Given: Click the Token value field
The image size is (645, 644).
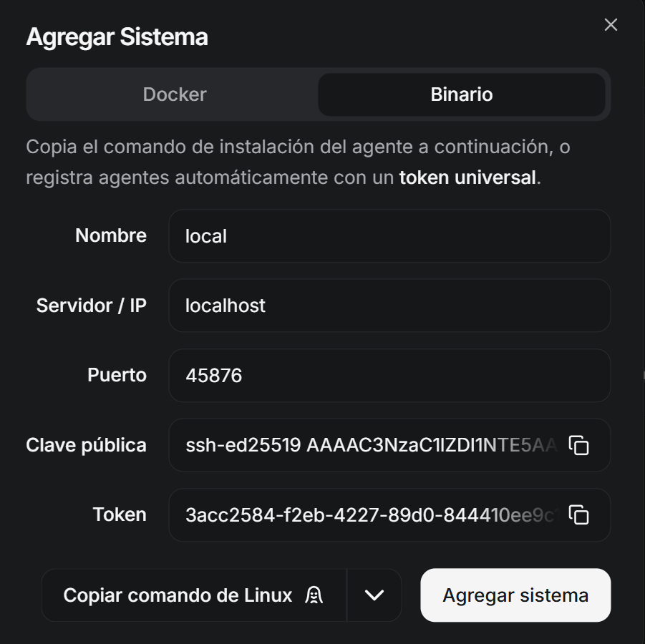Looking at the screenshot, I should (x=369, y=515).
